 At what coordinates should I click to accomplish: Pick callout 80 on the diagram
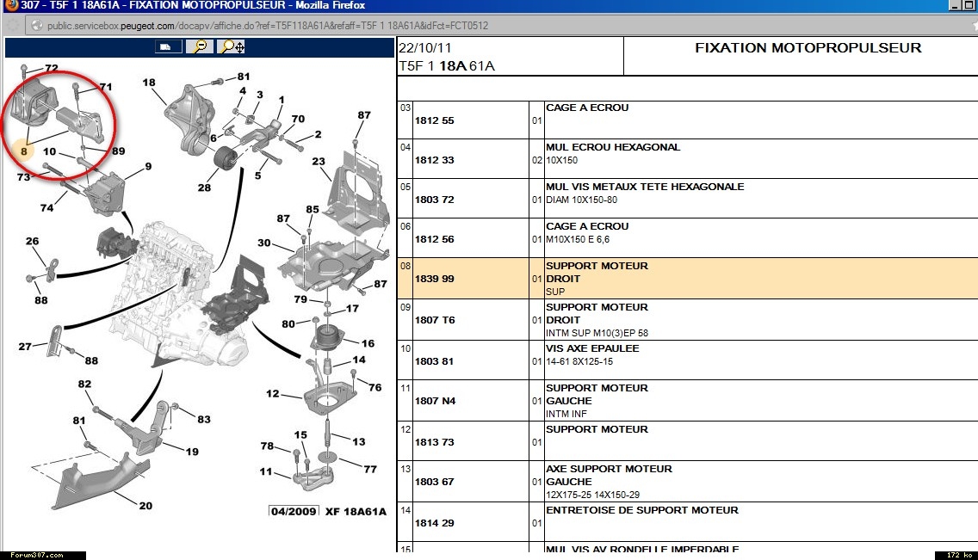[288, 324]
